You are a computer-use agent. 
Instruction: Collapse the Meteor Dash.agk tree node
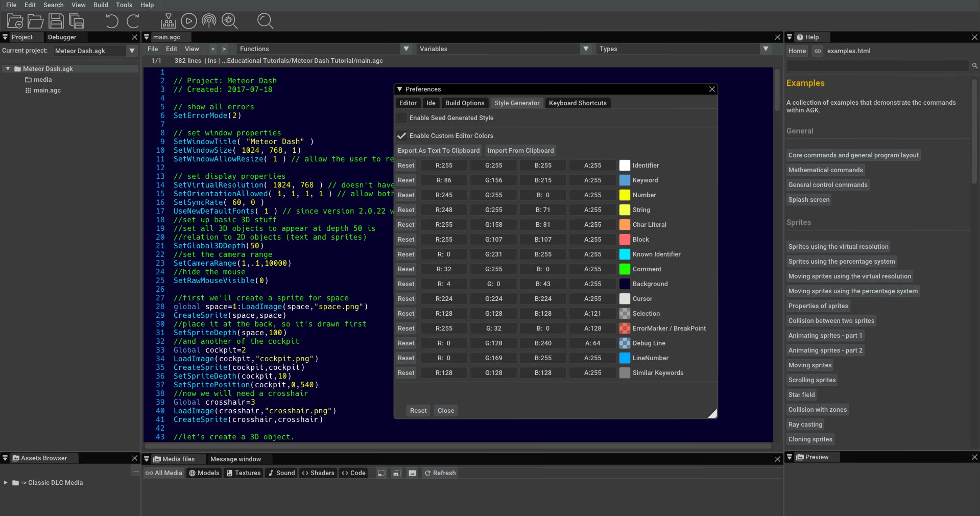click(8, 68)
